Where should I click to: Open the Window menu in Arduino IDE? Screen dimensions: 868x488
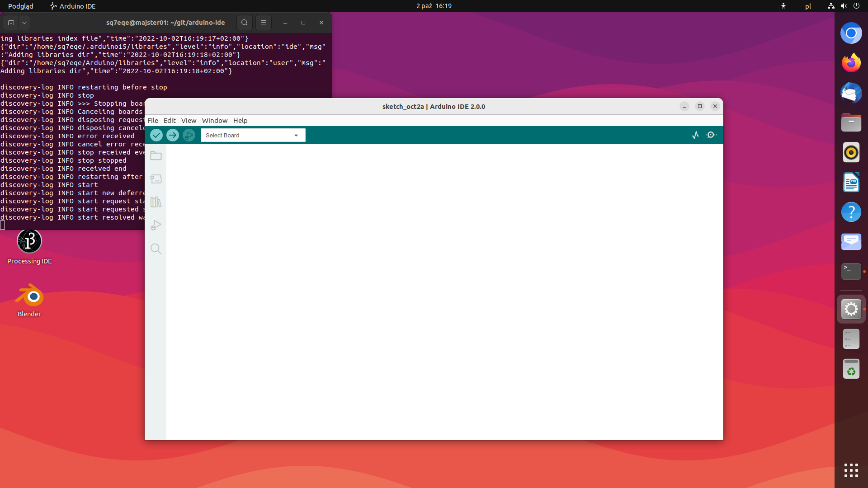215,121
